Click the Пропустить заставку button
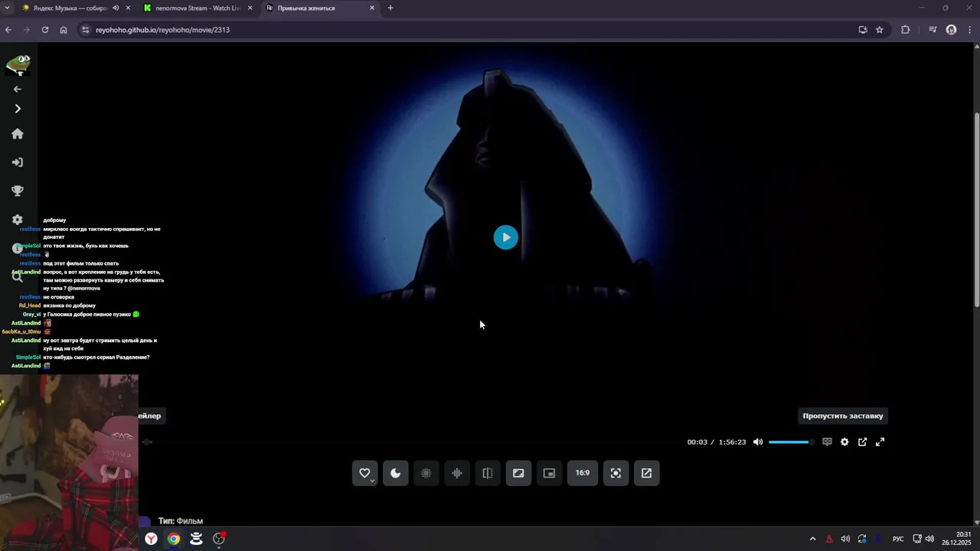 pyautogui.click(x=843, y=416)
